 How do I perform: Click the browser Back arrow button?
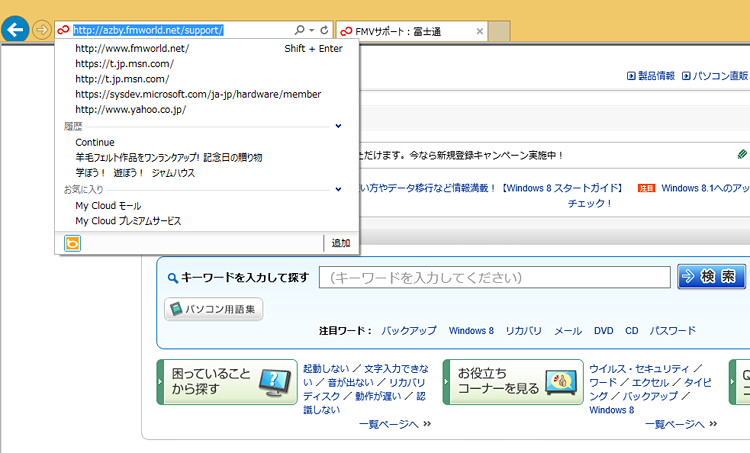[15, 30]
